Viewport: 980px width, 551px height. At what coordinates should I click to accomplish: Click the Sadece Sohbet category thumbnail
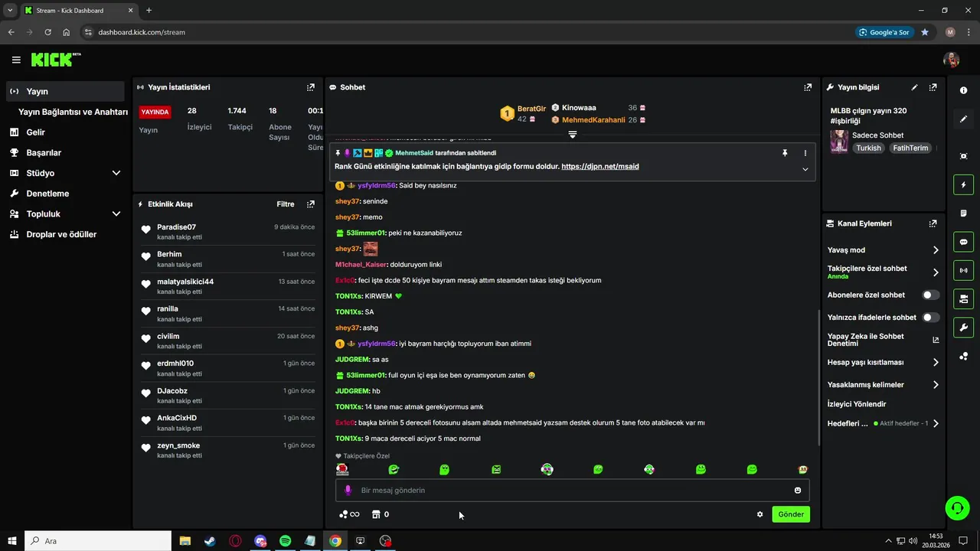pos(839,142)
